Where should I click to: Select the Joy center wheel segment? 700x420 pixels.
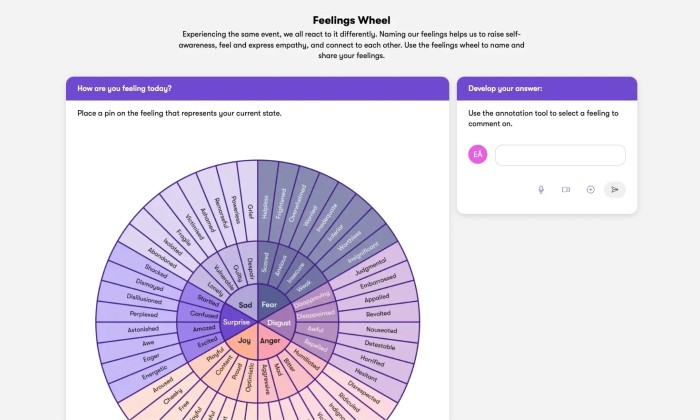pyautogui.click(x=245, y=340)
